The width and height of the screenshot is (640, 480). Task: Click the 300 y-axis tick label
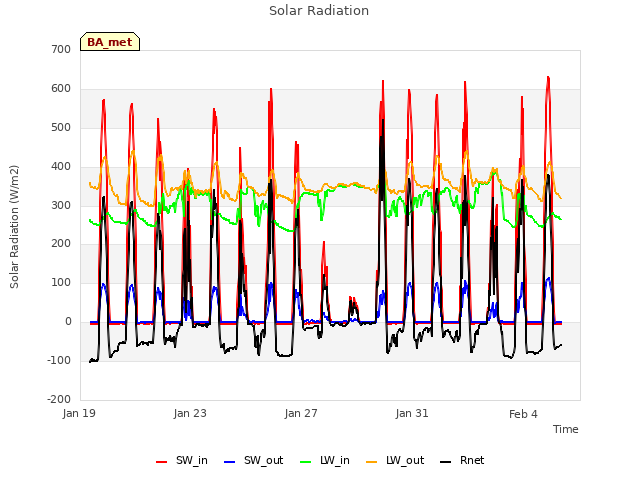pyautogui.click(x=61, y=205)
